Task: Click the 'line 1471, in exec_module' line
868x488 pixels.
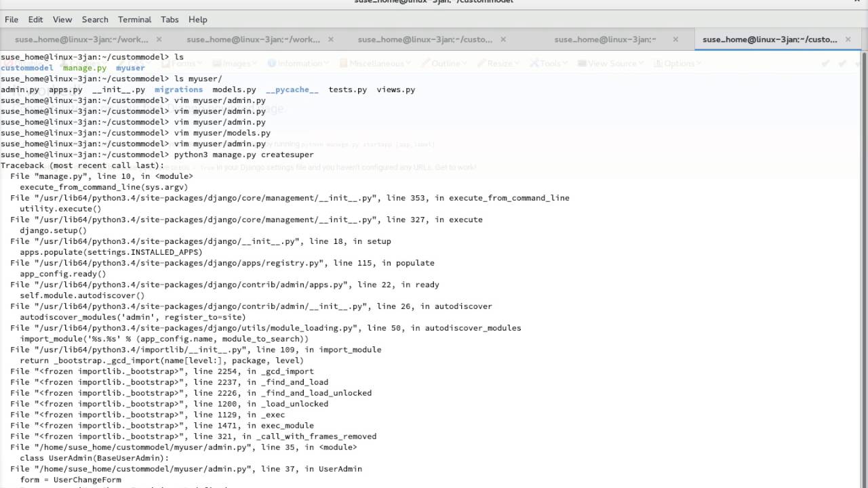Action: tap(162, 426)
